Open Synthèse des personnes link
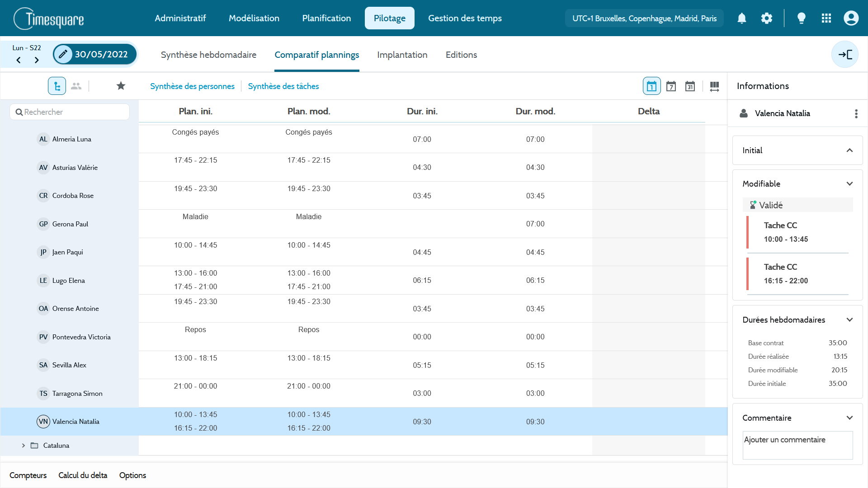This screenshot has height=488, width=868. [192, 86]
